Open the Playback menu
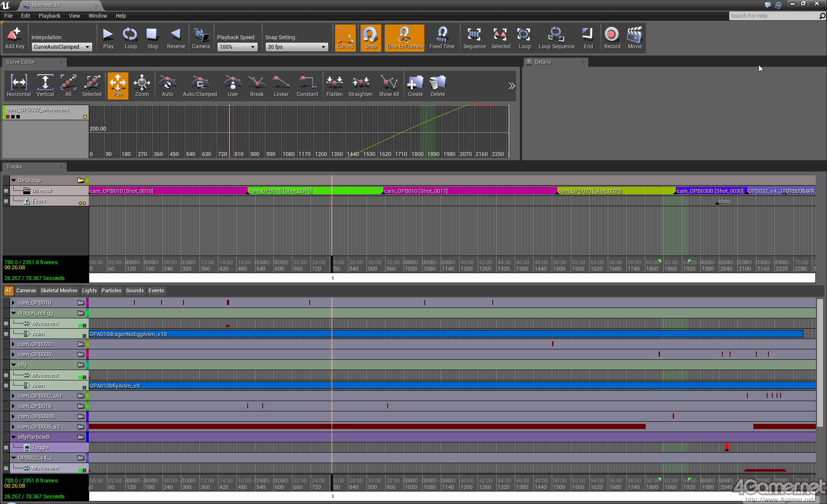827x504 pixels. click(x=49, y=16)
